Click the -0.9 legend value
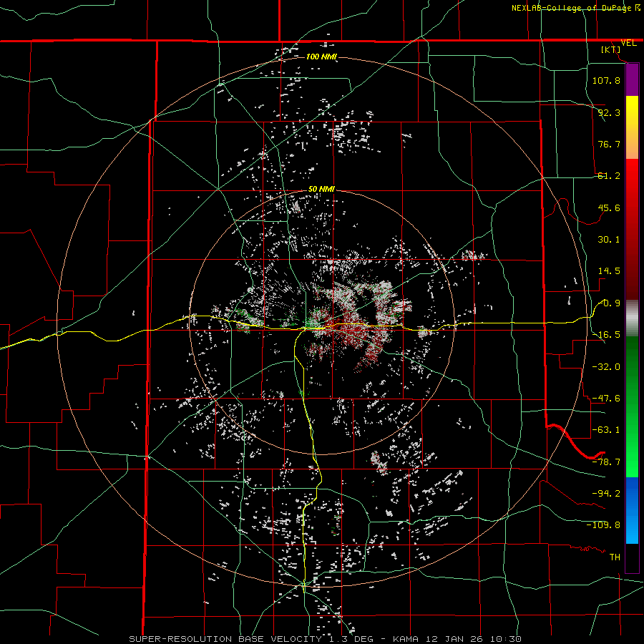The width and height of the screenshot is (644, 644). (610, 303)
